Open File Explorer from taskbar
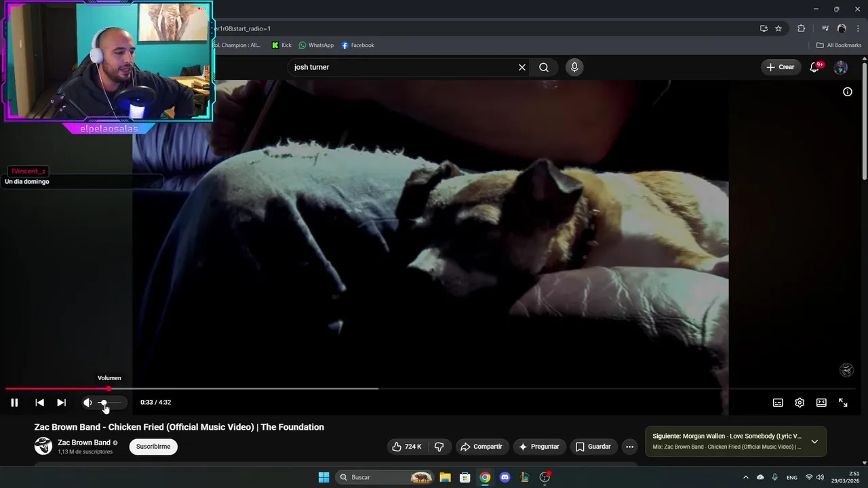The height and width of the screenshot is (488, 868). coord(446,477)
